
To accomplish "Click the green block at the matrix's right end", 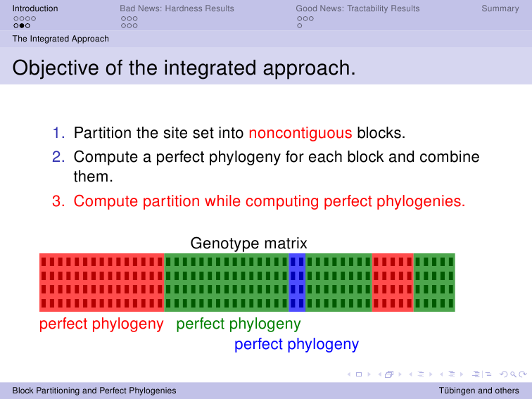I will click(434, 282).
